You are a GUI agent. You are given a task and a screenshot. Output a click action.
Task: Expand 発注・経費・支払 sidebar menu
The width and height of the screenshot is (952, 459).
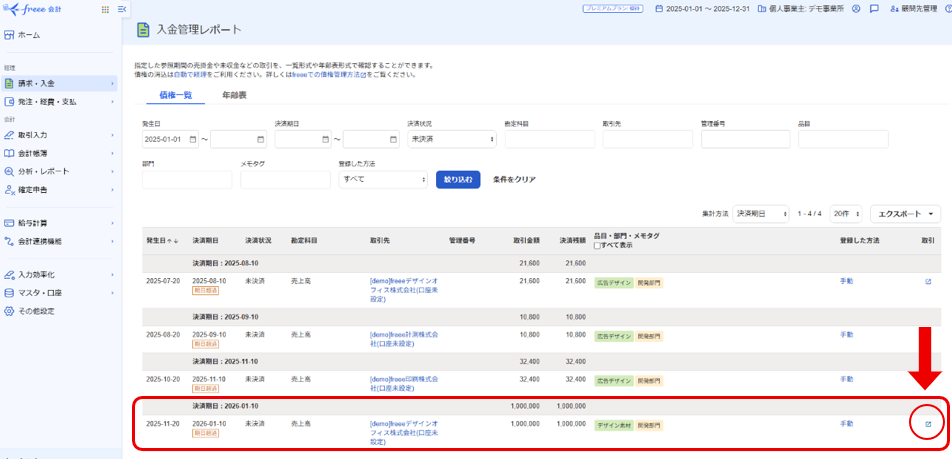click(58, 101)
